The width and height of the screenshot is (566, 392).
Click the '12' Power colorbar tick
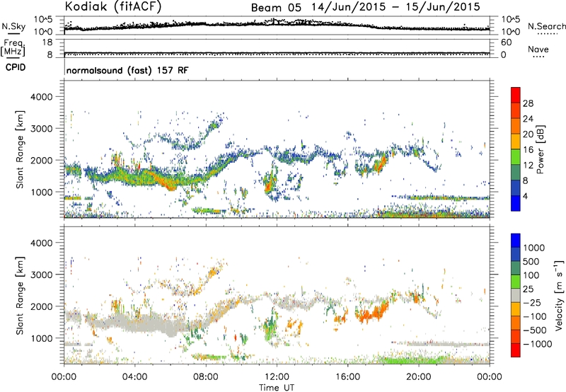528,166
